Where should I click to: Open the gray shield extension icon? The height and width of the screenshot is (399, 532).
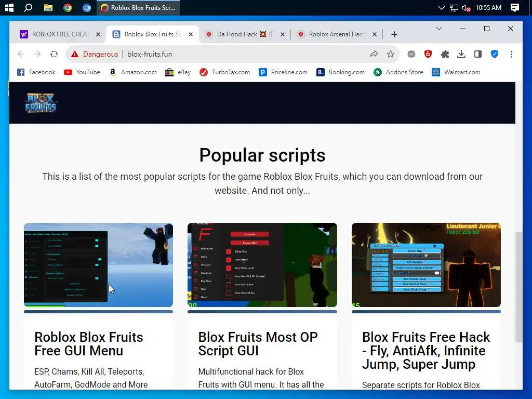(x=411, y=54)
